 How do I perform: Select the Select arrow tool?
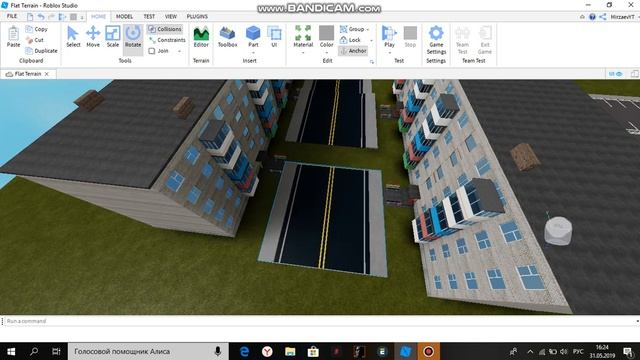click(73, 37)
